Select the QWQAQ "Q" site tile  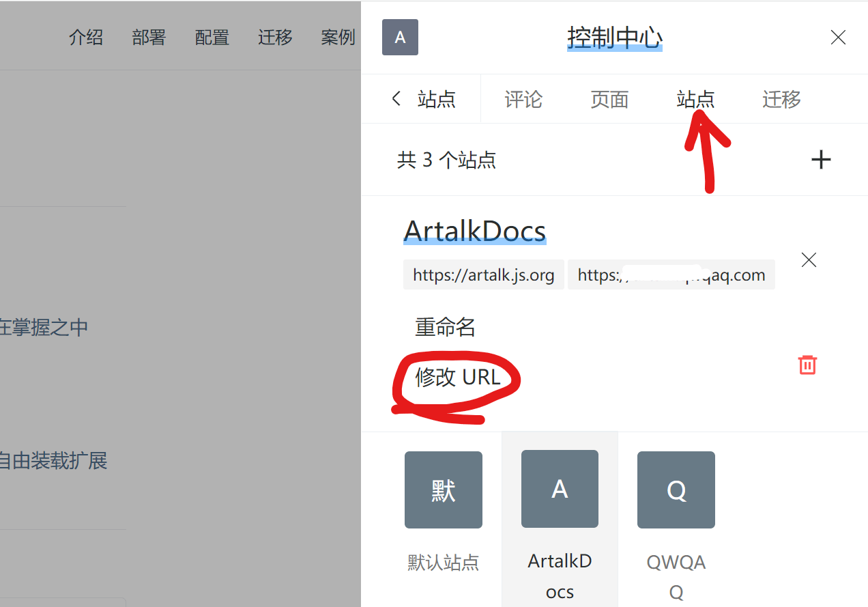click(676, 490)
